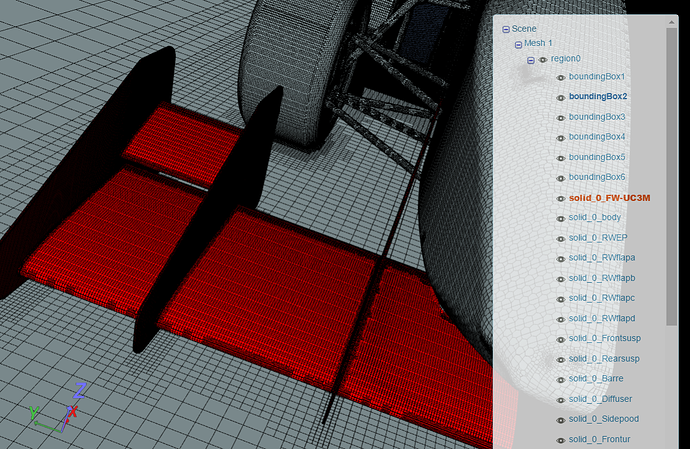
Task: Toggle solid_0_RWflapa visibility
Action: (561, 259)
